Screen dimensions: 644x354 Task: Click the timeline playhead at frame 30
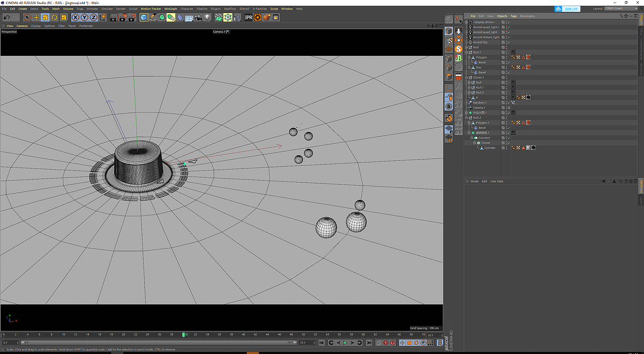[184, 334]
